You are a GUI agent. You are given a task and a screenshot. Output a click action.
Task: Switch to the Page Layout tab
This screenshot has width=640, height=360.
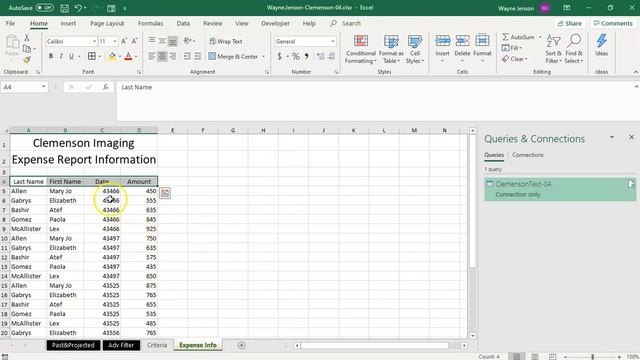(x=107, y=23)
